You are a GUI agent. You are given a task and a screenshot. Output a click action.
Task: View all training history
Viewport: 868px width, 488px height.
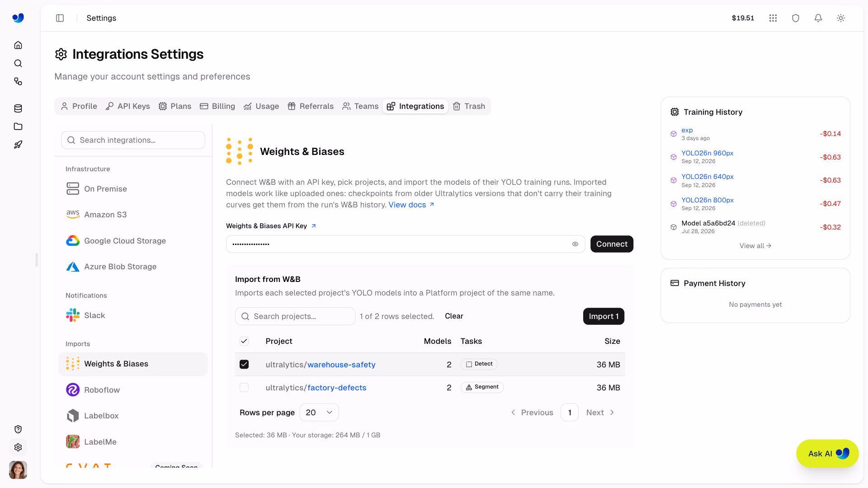click(x=755, y=246)
